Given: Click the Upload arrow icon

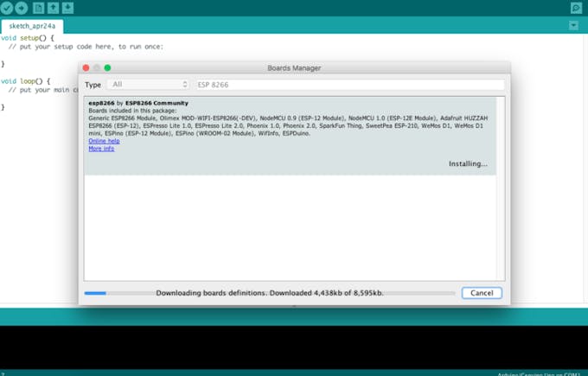Looking at the screenshot, I should [22, 8].
